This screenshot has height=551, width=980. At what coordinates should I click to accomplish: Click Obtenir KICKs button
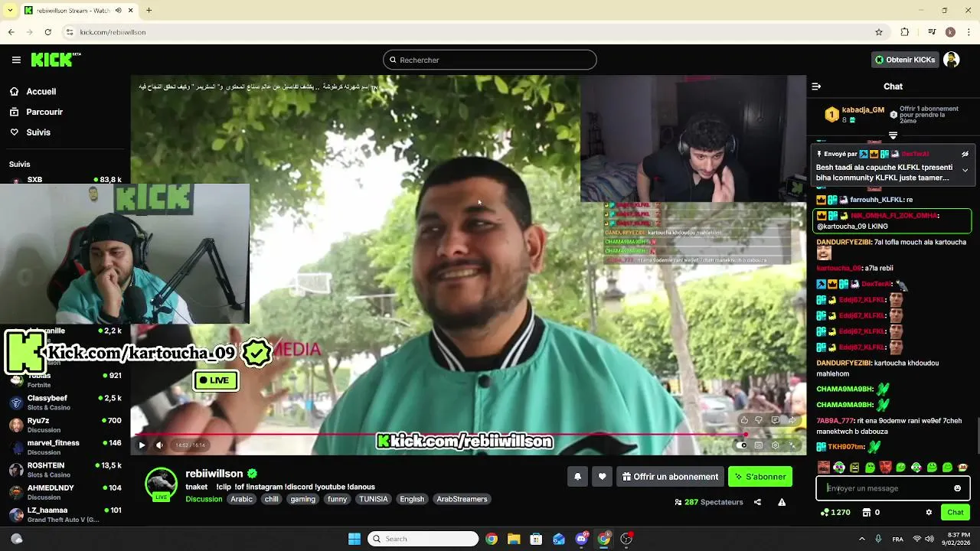pyautogui.click(x=905, y=60)
